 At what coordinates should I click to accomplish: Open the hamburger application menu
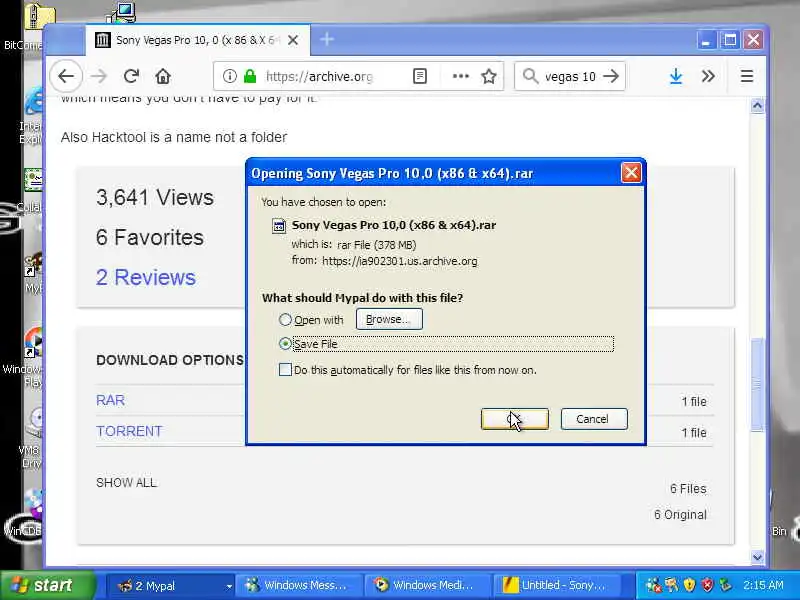point(747,77)
